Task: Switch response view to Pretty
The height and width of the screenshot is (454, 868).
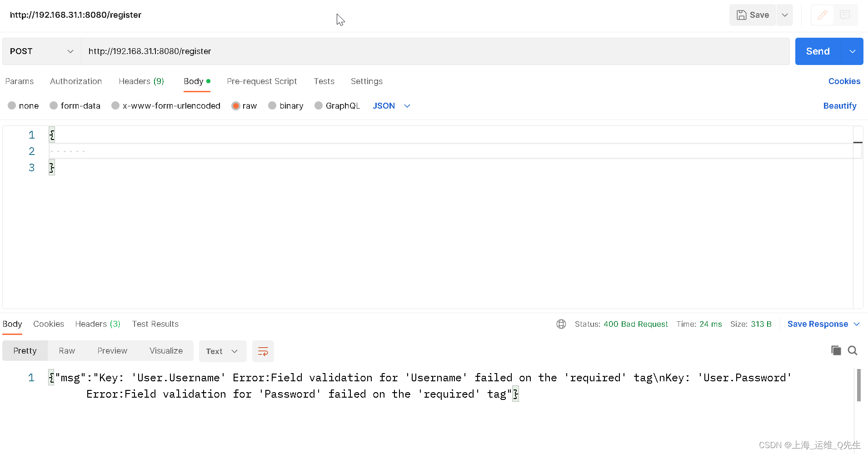Action: pyautogui.click(x=25, y=351)
